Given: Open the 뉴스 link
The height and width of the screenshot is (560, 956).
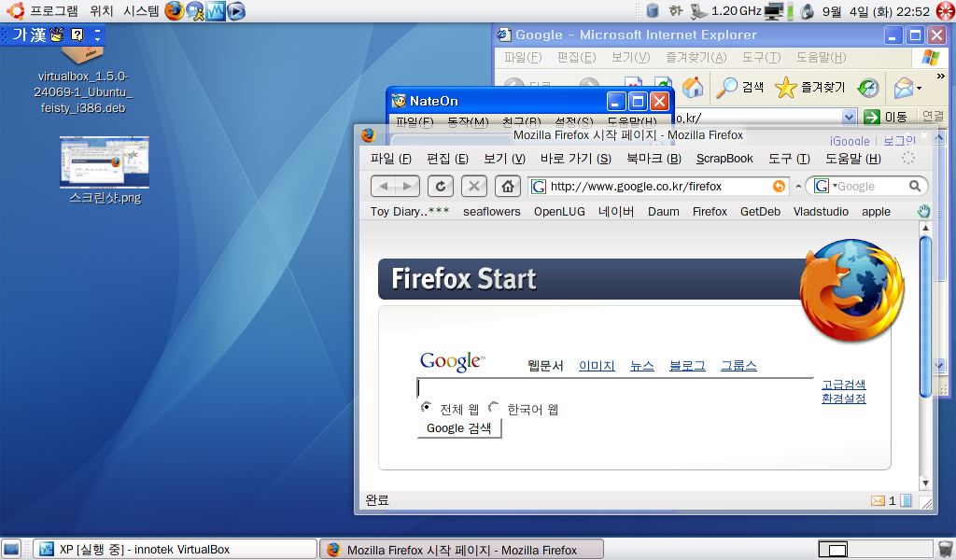Looking at the screenshot, I should pos(641,366).
